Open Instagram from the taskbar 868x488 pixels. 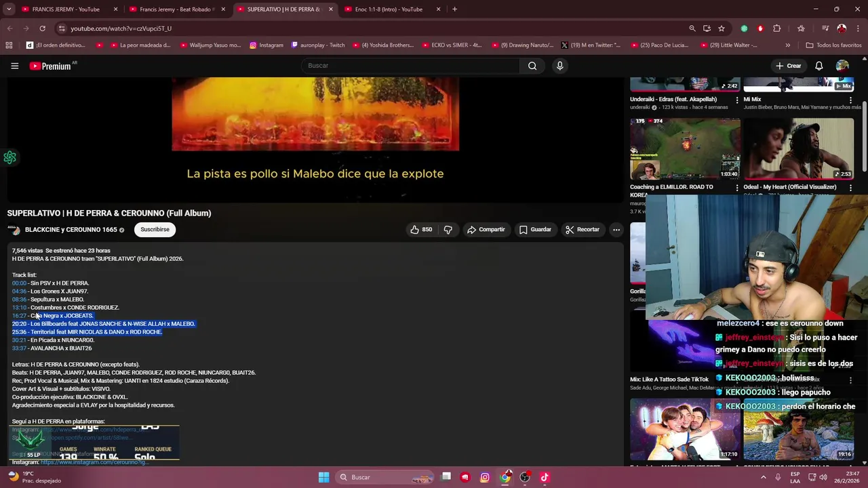point(485,477)
